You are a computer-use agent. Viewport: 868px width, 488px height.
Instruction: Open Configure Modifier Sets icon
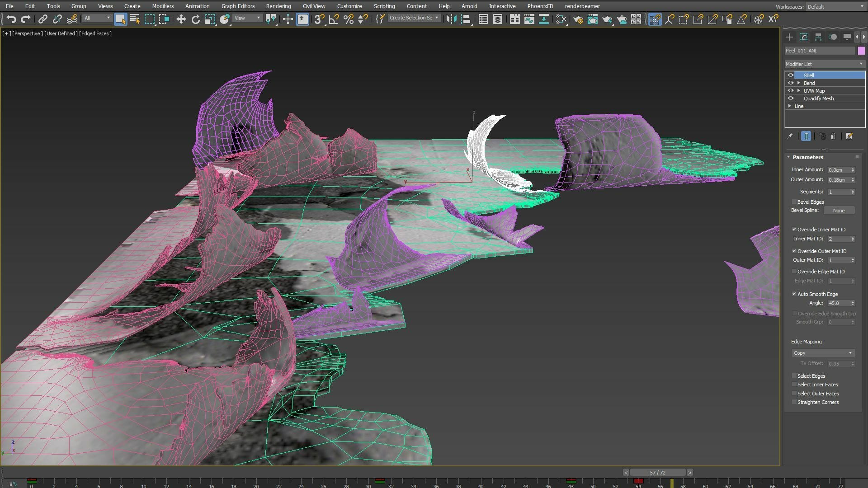click(x=849, y=136)
